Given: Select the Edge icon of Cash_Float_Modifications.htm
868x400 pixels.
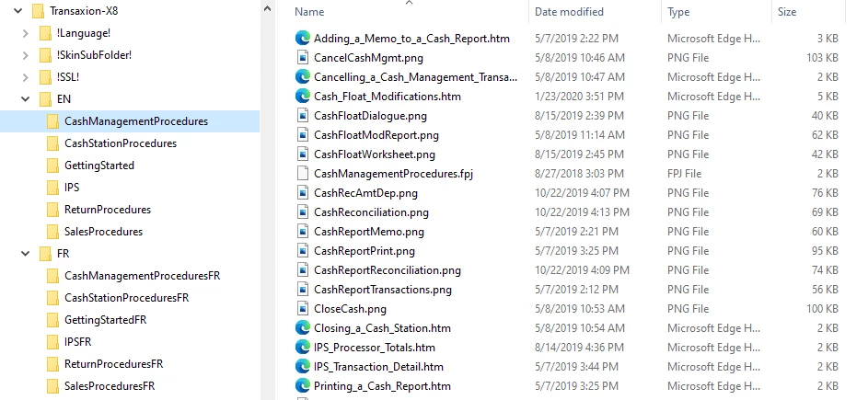Looking at the screenshot, I should [x=302, y=97].
